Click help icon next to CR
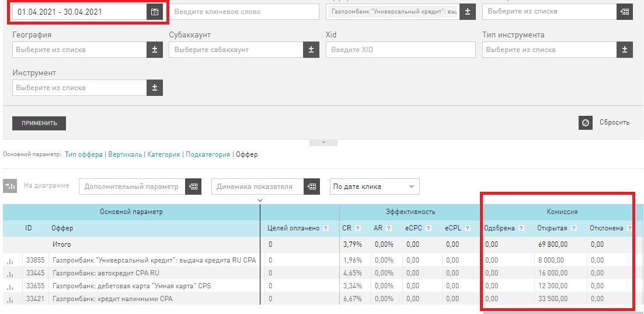Image resolution: width=644 pixels, height=314 pixels. pos(358,228)
